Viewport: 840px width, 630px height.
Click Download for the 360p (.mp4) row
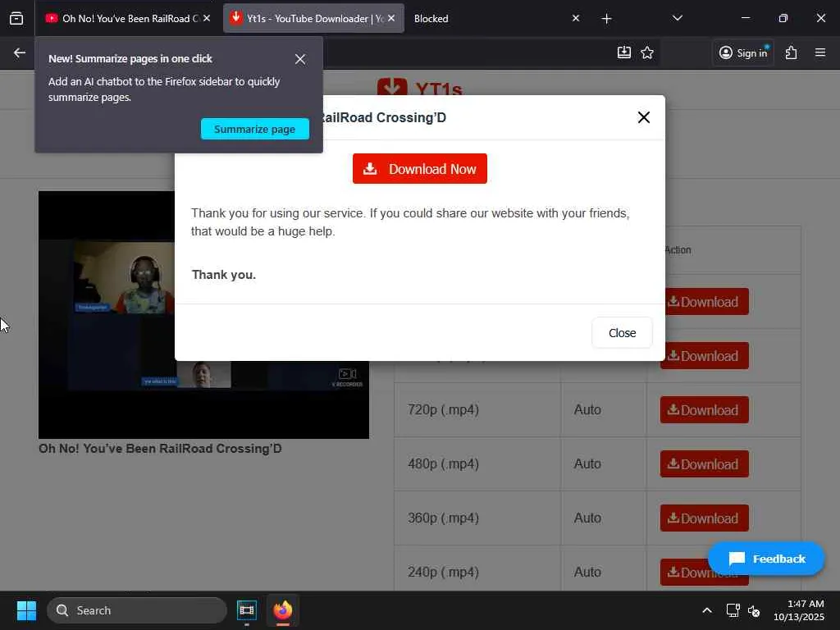(704, 518)
